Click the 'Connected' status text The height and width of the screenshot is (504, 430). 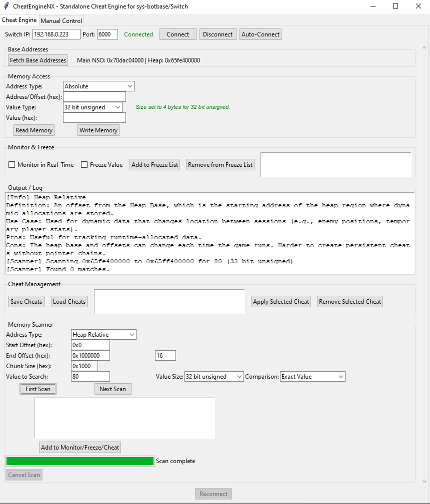click(138, 34)
